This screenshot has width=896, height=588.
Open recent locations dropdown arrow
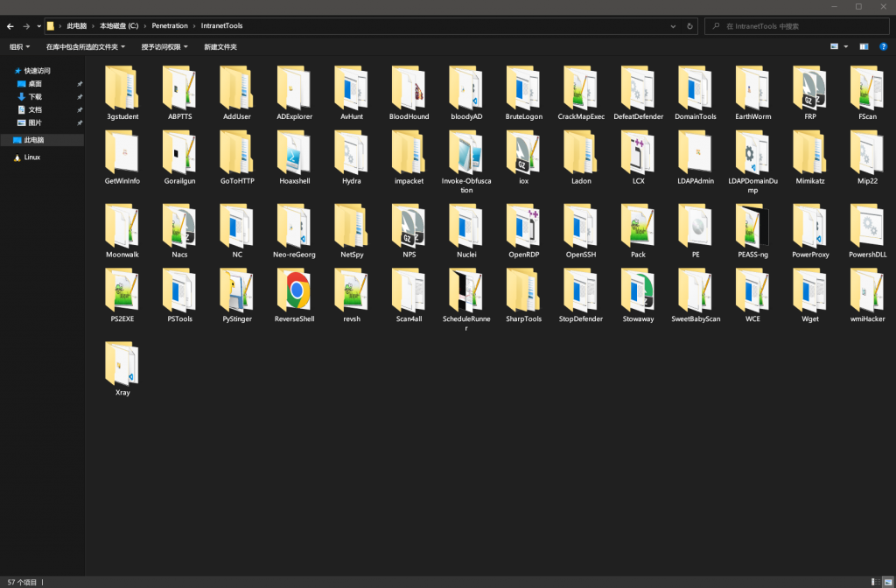(38, 26)
